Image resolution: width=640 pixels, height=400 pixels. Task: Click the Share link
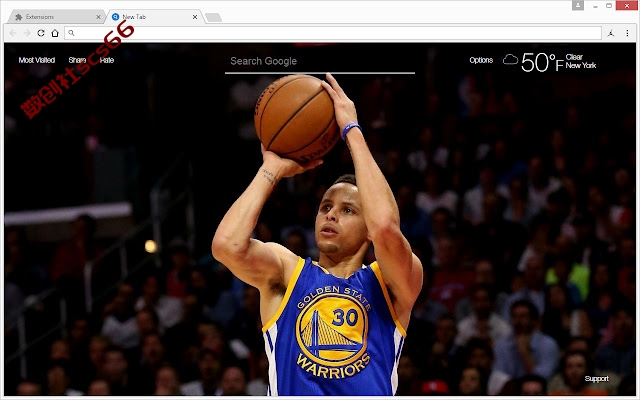click(77, 60)
